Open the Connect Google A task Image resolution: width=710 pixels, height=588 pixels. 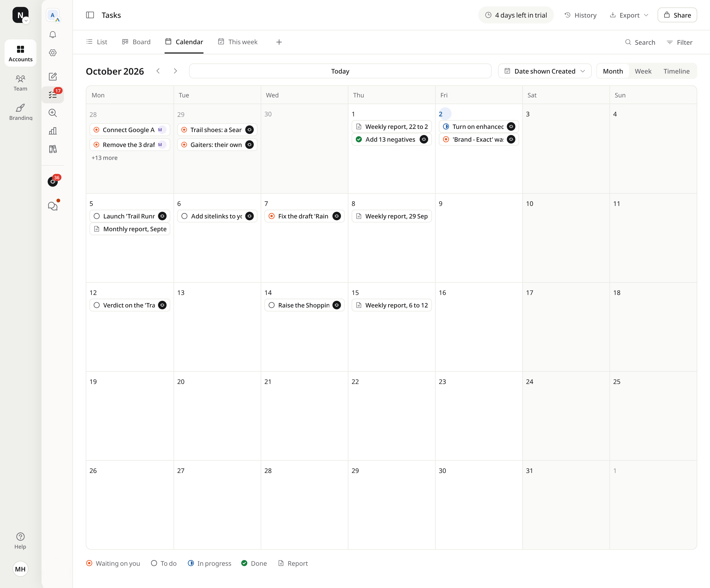(x=129, y=130)
